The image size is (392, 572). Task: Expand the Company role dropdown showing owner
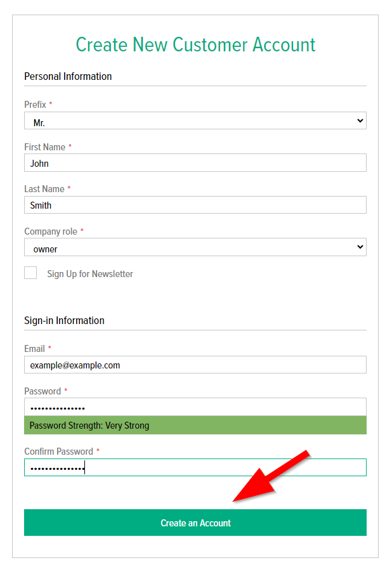[x=195, y=247]
